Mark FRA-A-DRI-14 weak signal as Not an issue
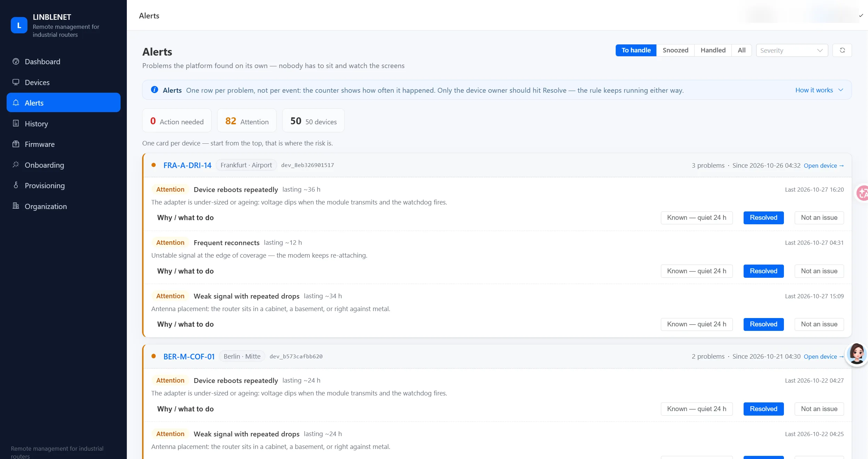 tap(819, 324)
